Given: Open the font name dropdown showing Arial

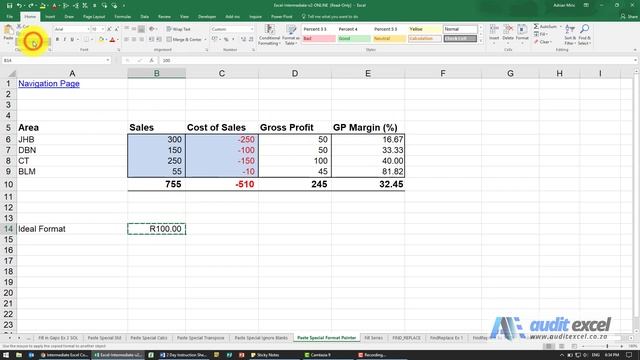Looking at the screenshot, I should pos(88,29).
